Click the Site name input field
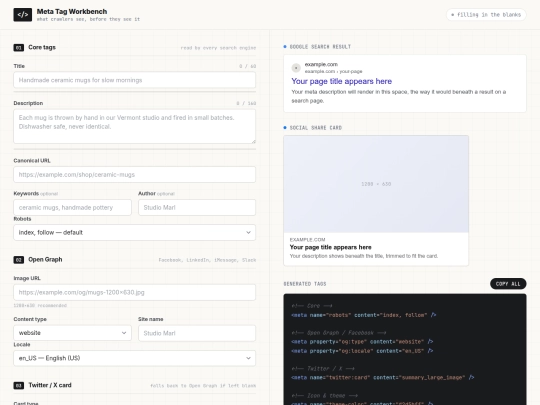This screenshot has height=405, width=540. [197, 333]
